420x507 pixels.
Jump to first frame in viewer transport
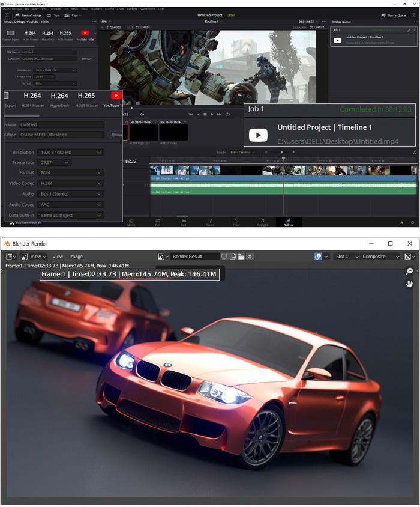click(191, 114)
